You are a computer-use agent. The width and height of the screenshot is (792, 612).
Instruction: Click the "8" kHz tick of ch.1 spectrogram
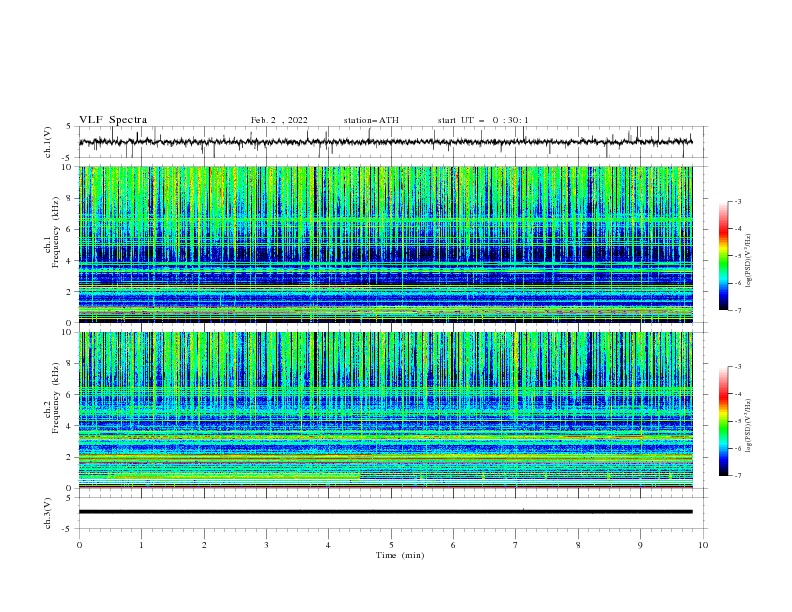pyautogui.click(x=70, y=198)
